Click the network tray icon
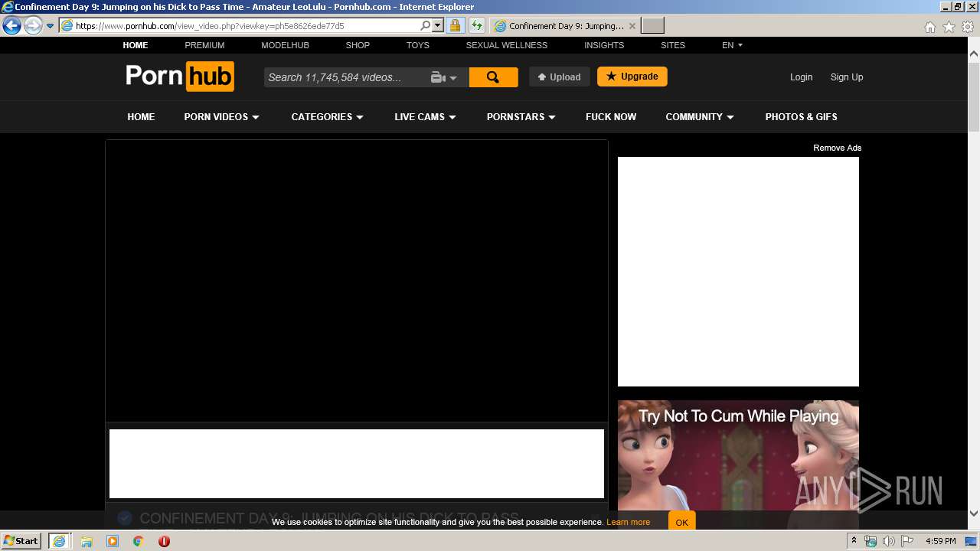980x551 pixels. click(871, 541)
